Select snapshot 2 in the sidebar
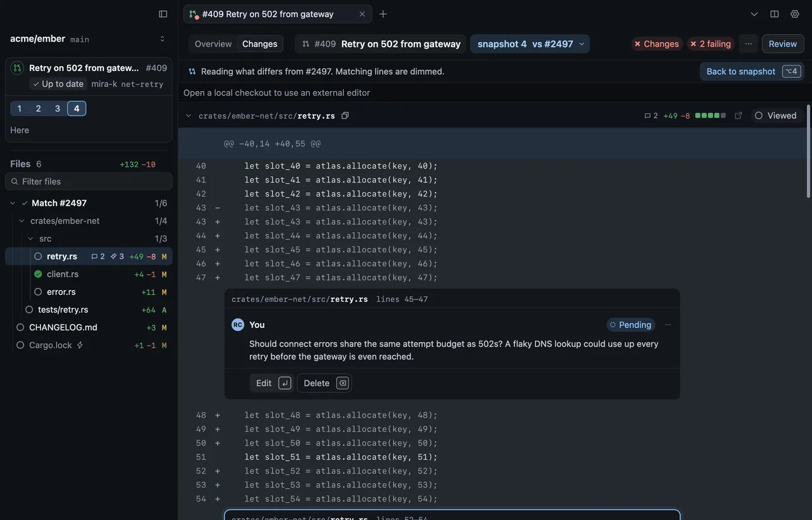This screenshot has width=812, height=520. [38, 108]
